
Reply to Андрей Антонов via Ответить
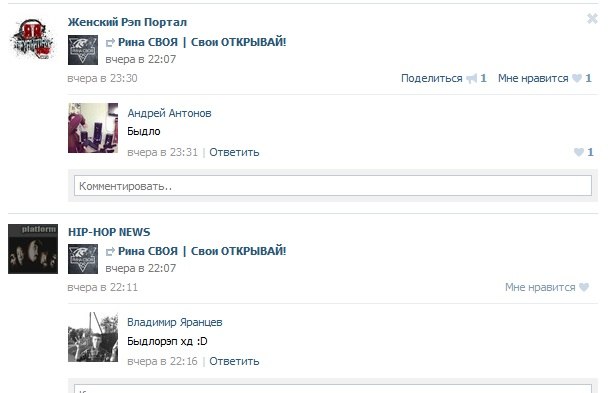[234, 152]
